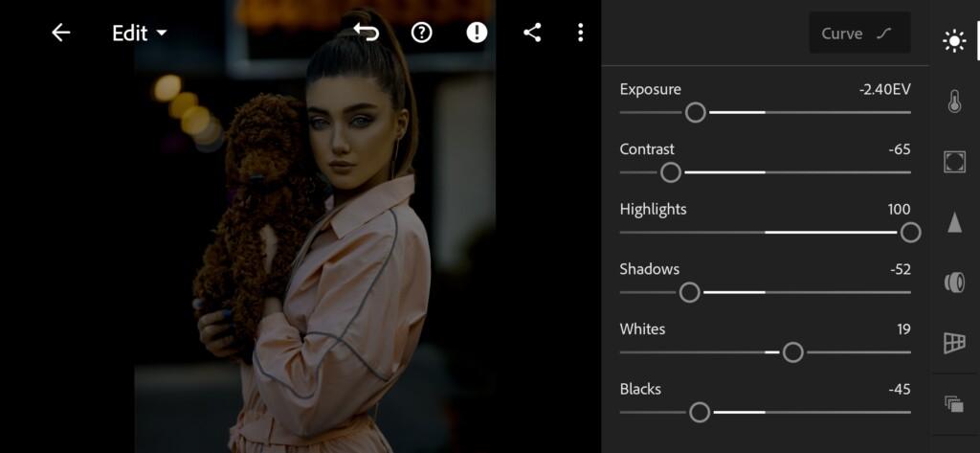The height and width of the screenshot is (453, 980).
Task: Share the photo
Action: click(x=532, y=33)
